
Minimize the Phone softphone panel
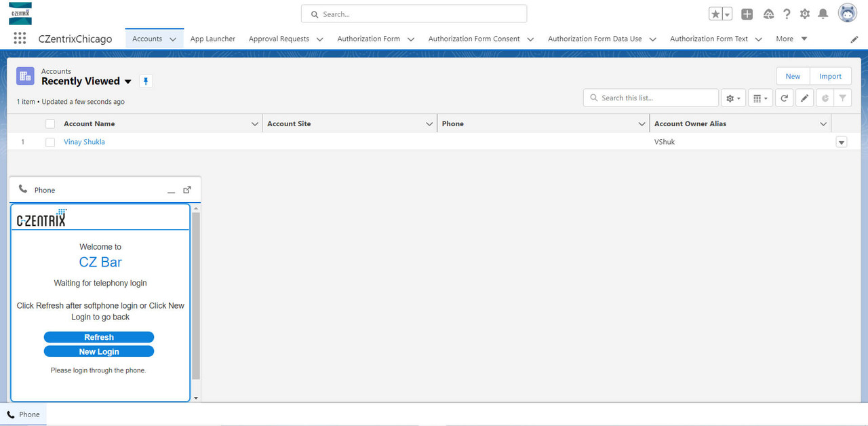point(172,191)
